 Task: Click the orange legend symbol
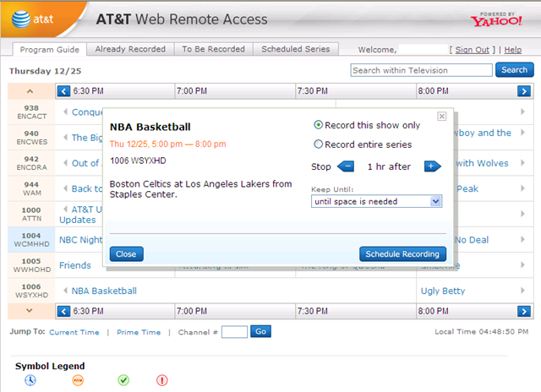point(78,380)
